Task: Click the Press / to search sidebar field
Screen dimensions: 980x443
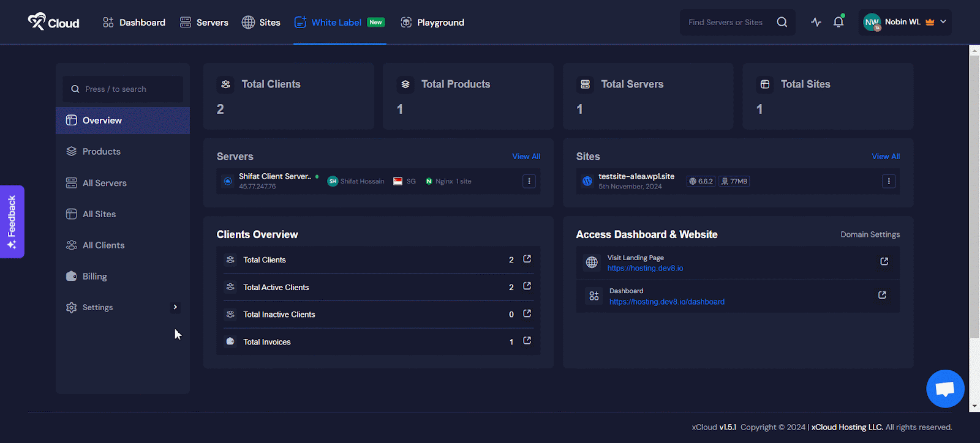Action: pyautogui.click(x=123, y=89)
